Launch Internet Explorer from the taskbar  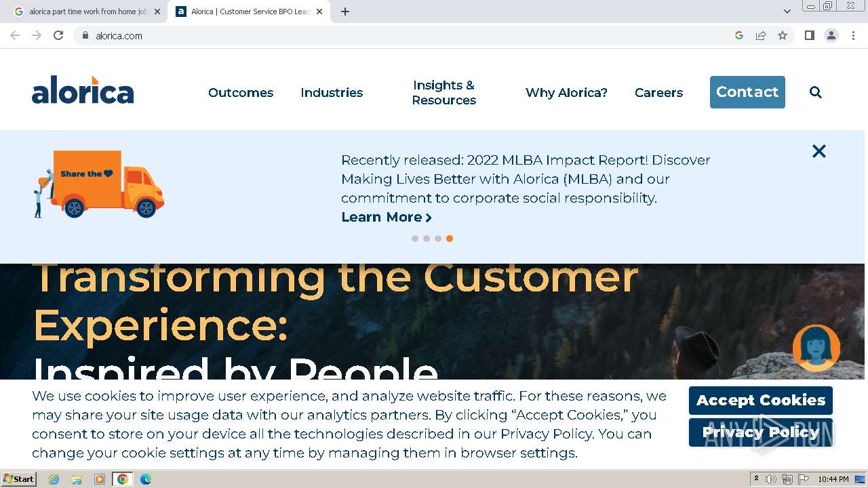[54, 479]
